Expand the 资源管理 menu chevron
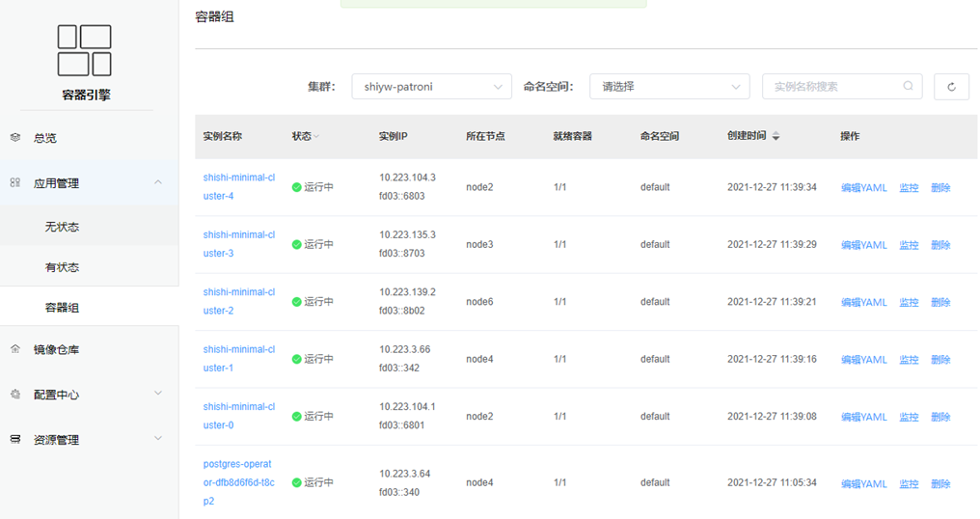 158,439
